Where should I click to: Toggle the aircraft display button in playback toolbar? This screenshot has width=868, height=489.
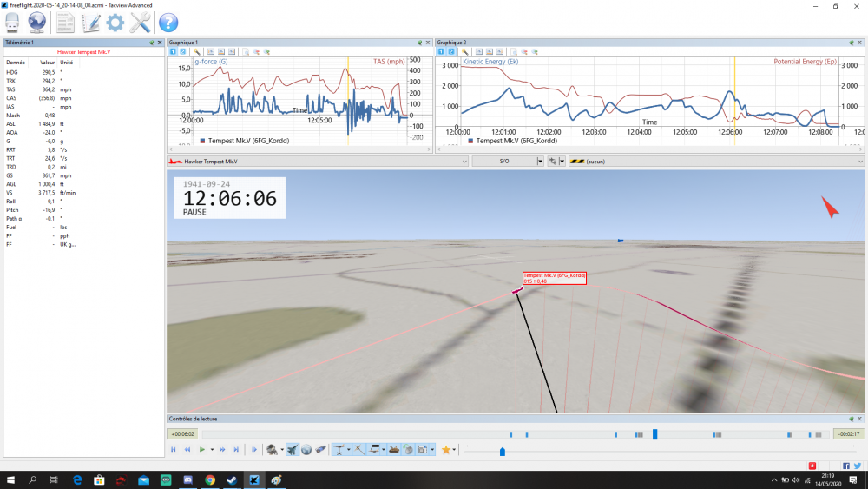pyautogui.click(x=293, y=450)
